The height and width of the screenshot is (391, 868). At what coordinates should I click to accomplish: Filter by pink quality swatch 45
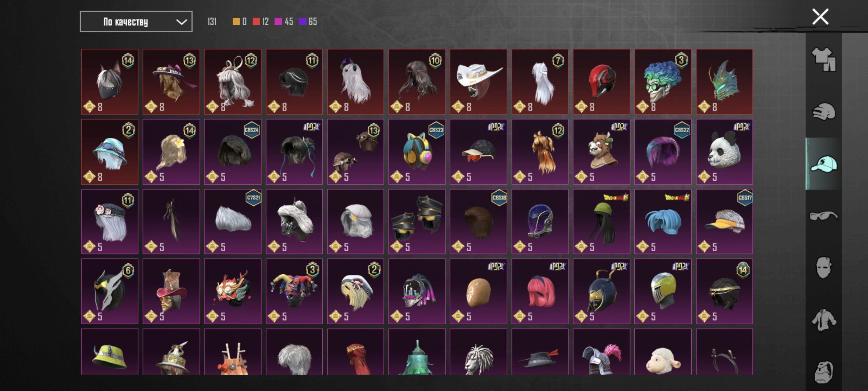pyautogui.click(x=284, y=21)
